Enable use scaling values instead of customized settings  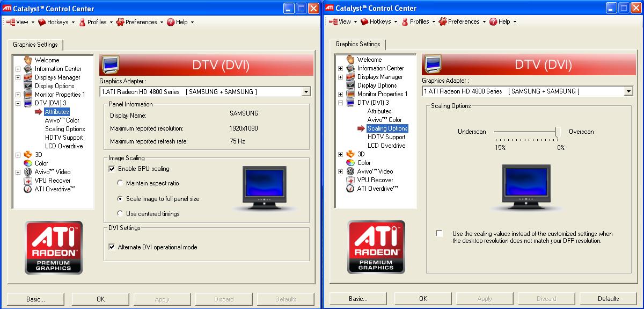pos(440,234)
